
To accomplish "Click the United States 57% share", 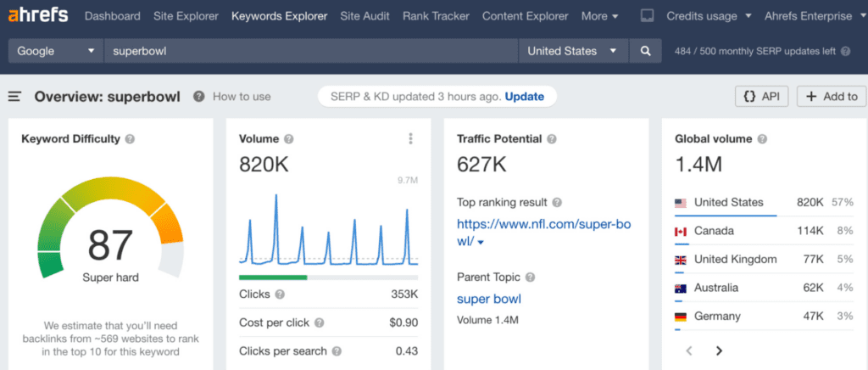I will click(843, 202).
